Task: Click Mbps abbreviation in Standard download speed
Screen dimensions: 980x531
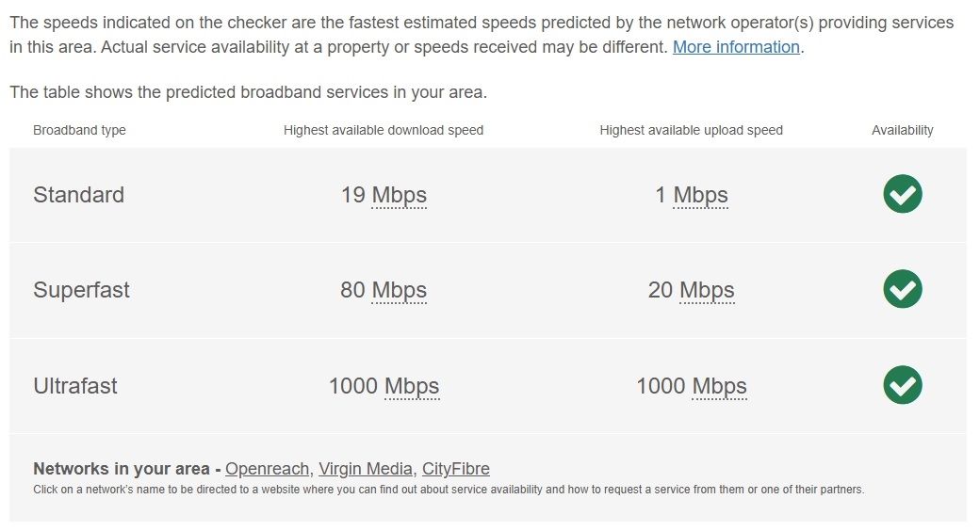Action: [x=400, y=195]
